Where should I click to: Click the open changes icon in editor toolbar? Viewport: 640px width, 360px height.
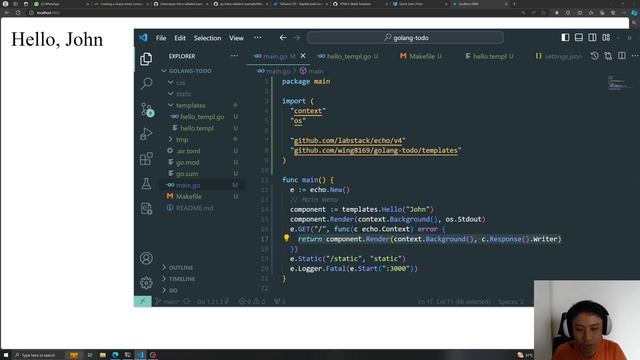pos(608,56)
